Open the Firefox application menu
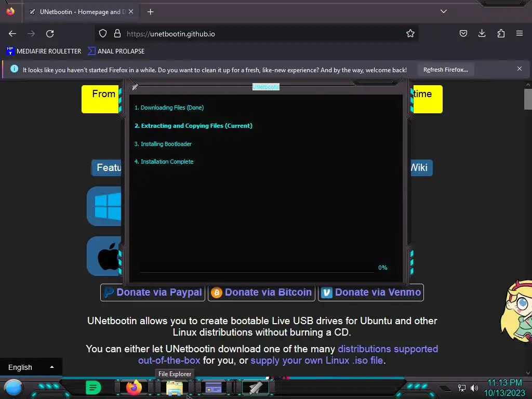532x399 pixels. coord(520,33)
